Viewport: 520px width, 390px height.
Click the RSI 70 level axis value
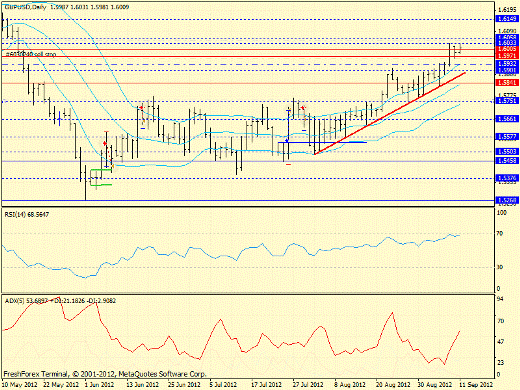[500, 234]
